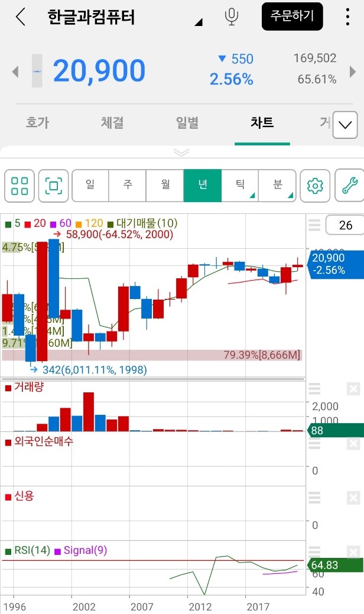364x614 pixels.
Task: Tap the price chart panel handle icon
Action: [x=314, y=225]
